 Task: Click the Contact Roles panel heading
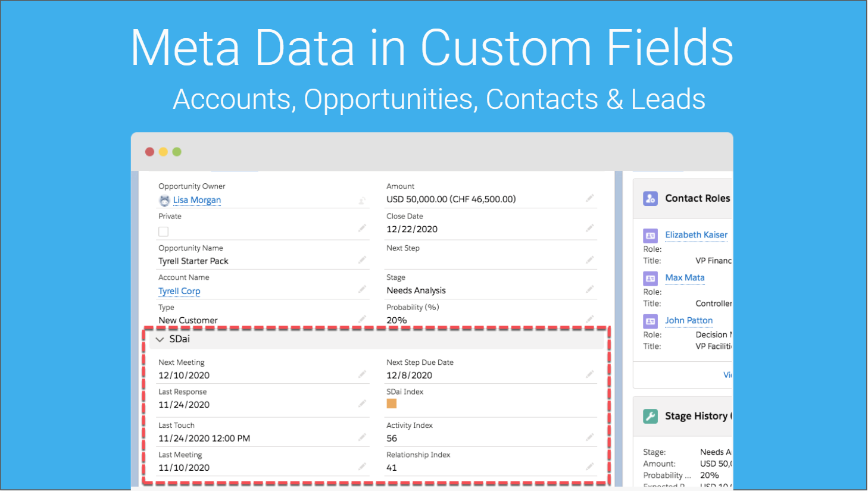[x=698, y=198]
